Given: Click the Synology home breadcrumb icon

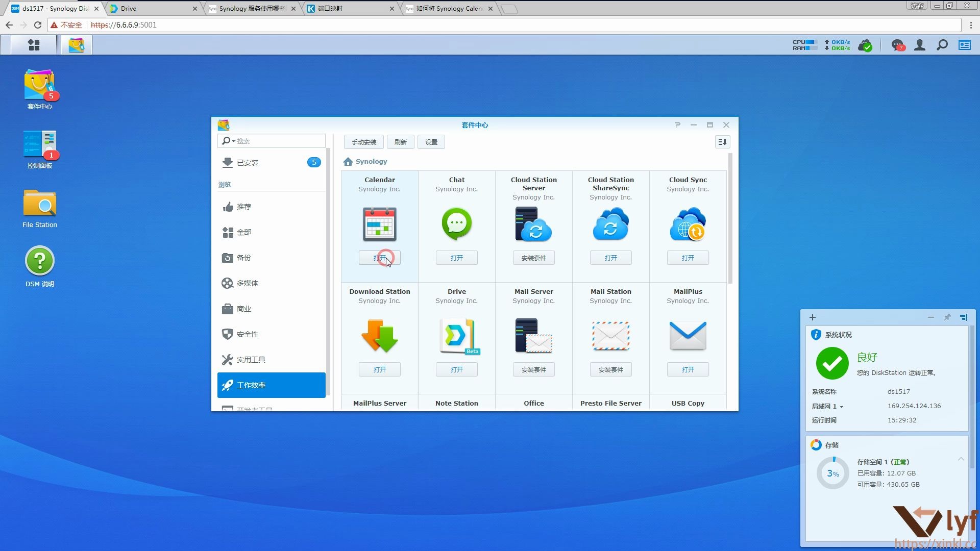Looking at the screenshot, I should 348,162.
